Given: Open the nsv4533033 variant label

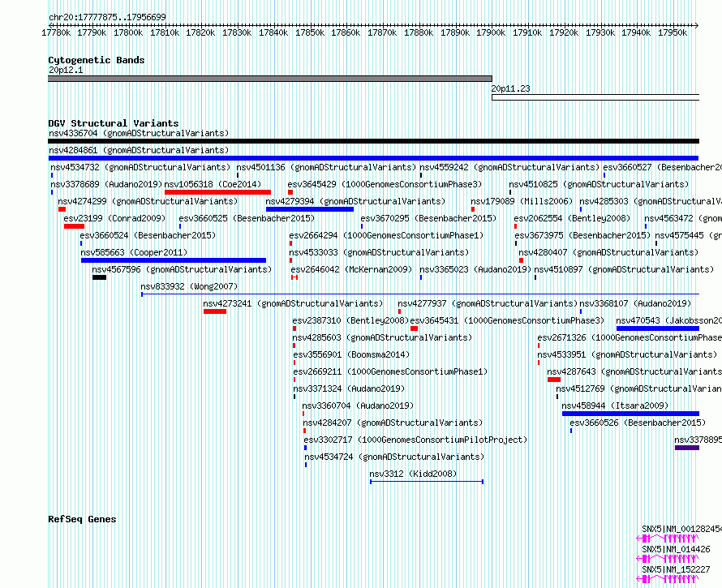Looking at the screenshot, I should 379,252.
